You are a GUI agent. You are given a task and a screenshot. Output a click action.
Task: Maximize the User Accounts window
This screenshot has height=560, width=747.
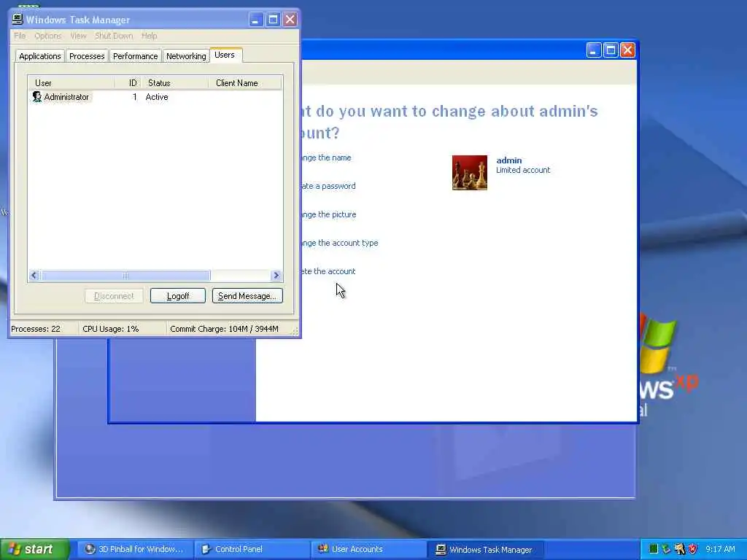[x=611, y=50]
